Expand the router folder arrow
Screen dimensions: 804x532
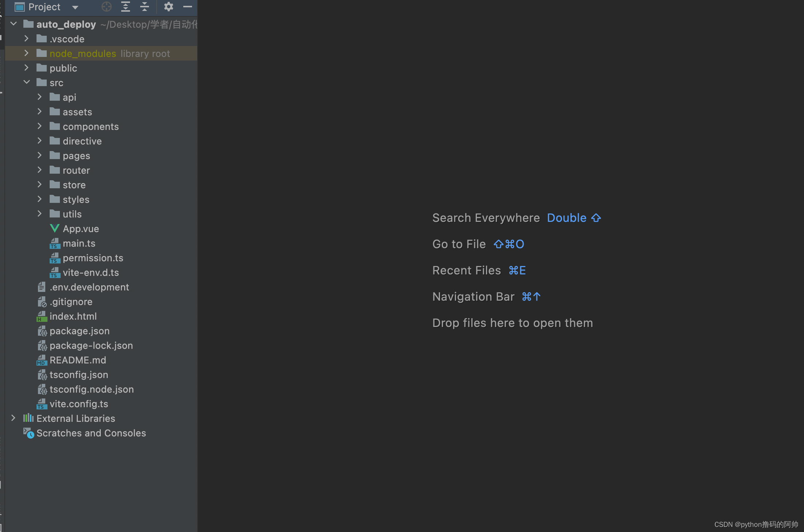pyautogui.click(x=39, y=170)
